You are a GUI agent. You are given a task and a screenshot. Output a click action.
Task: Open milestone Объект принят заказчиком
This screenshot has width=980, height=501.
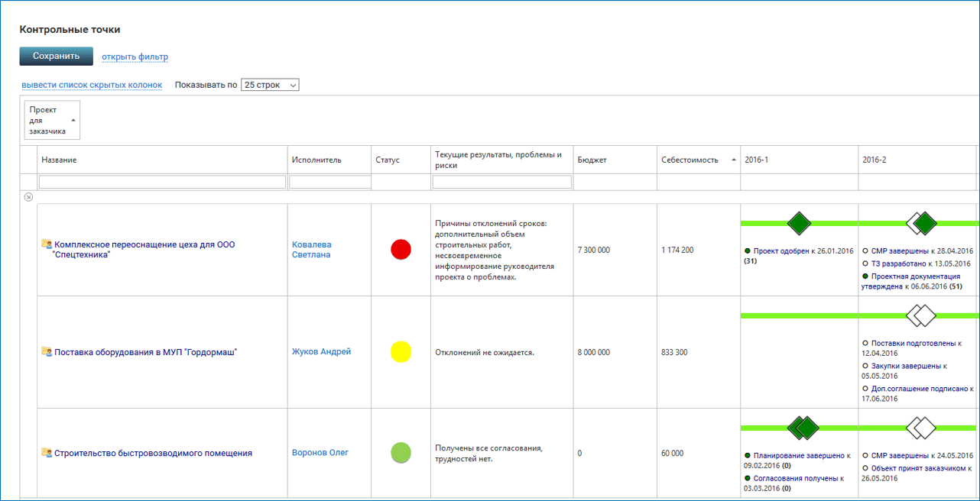tap(918, 468)
